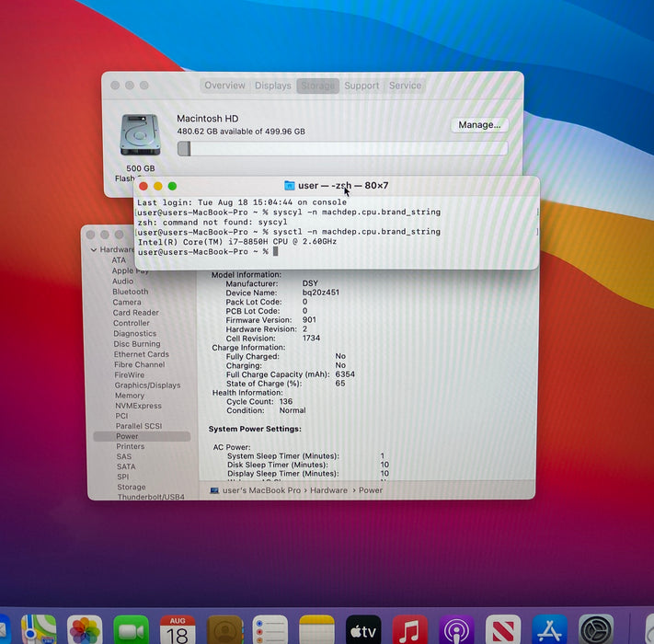Open the Support tab
This screenshot has width=654, height=644.
tap(361, 86)
